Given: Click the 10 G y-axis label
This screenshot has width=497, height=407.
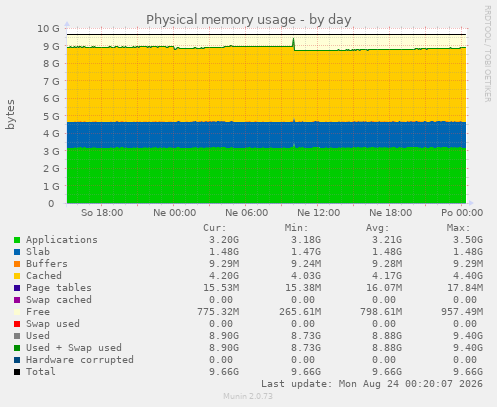Looking at the screenshot, I should pyautogui.click(x=48, y=29).
